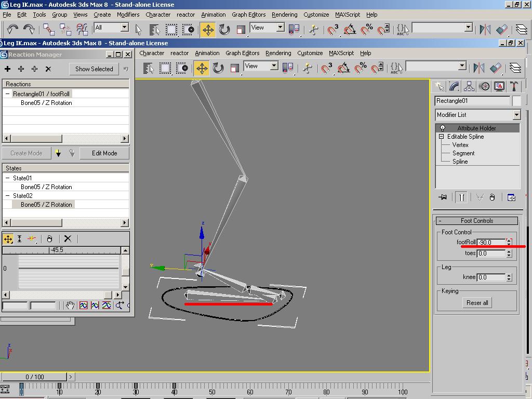Open the Display command panel tab
The height and width of the screenshot is (399, 532).
(x=499, y=87)
